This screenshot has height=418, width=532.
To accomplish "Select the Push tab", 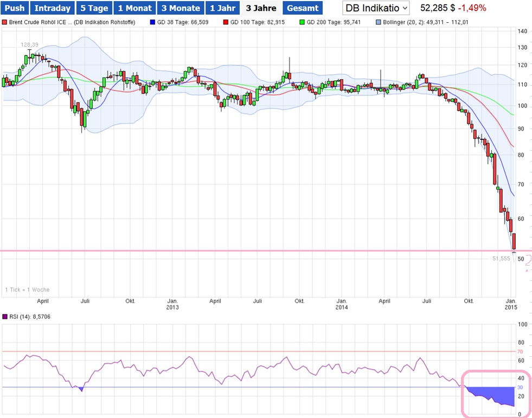I will (14, 8).
